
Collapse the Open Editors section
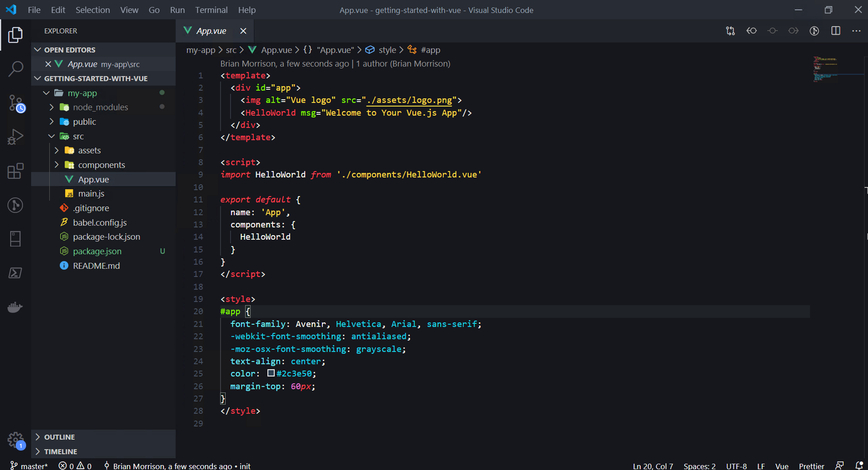38,49
